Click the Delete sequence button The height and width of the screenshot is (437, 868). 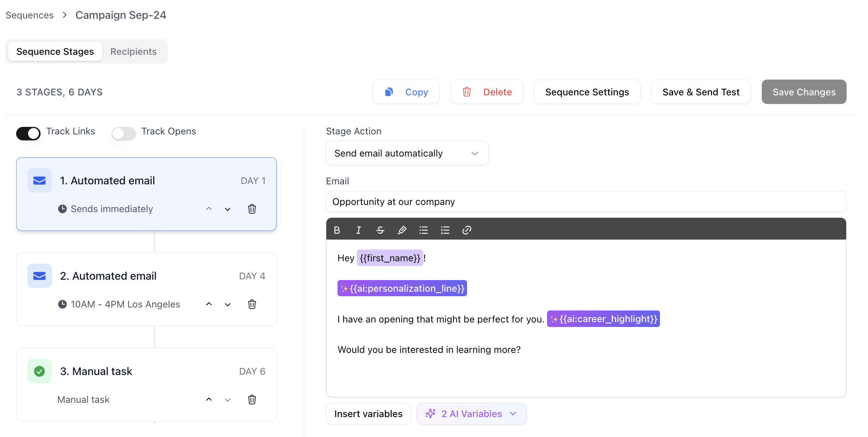coord(487,92)
